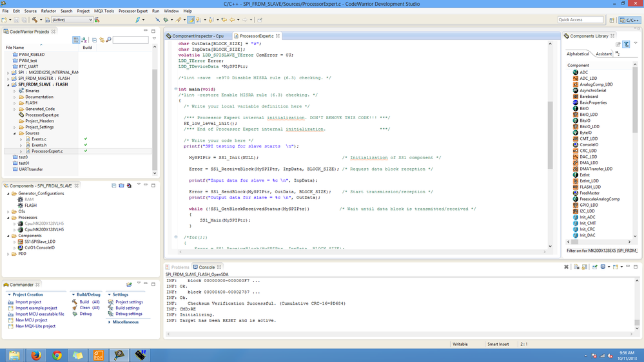The image size is (644, 362).
Task: Switch to the Assistant tab in Components Library
Action: pyautogui.click(x=603, y=53)
